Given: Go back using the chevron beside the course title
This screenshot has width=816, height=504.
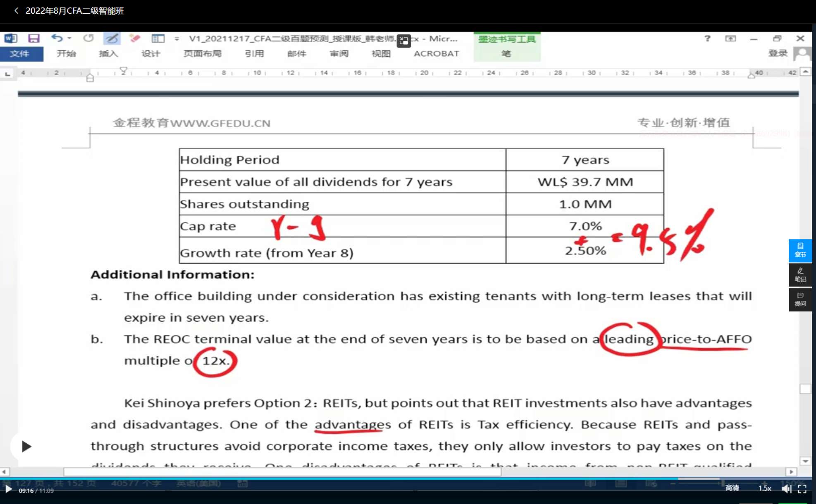Looking at the screenshot, I should (16, 11).
